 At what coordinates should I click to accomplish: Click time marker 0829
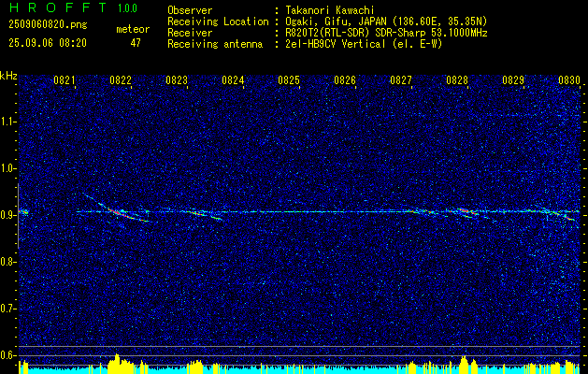[513, 79]
